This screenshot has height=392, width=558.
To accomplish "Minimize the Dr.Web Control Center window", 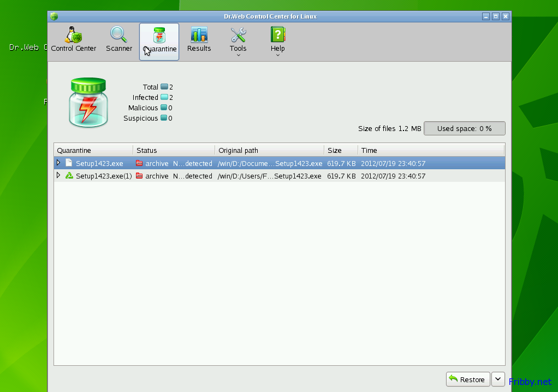I will click(x=486, y=16).
